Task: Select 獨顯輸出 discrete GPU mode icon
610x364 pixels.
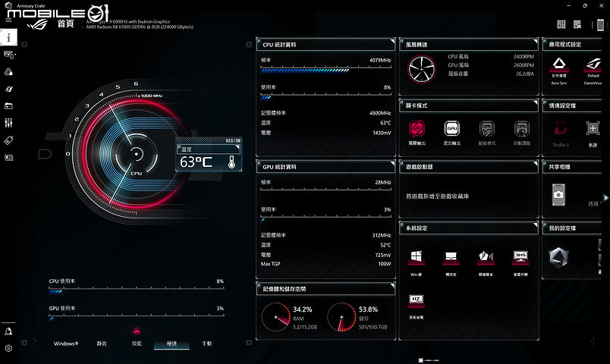Action: pos(417,129)
